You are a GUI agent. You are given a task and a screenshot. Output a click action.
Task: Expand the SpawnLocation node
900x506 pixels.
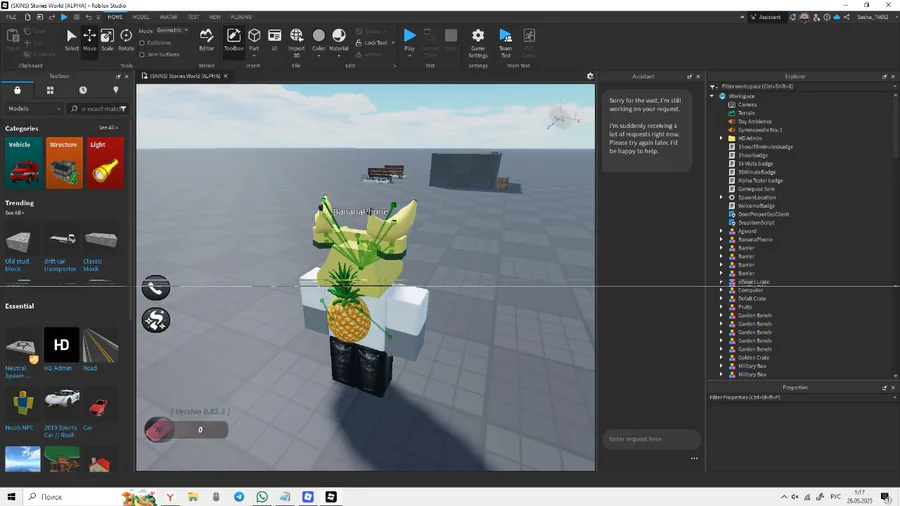tap(721, 197)
